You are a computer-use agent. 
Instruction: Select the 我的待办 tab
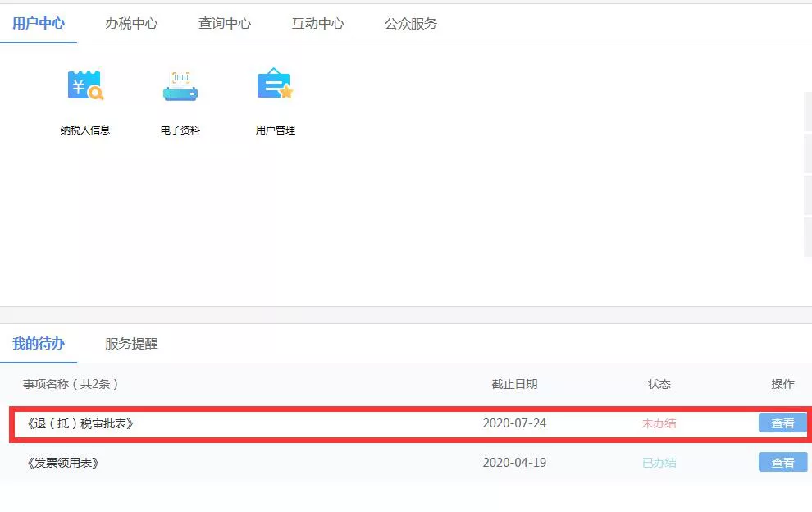click(x=39, y=344)
